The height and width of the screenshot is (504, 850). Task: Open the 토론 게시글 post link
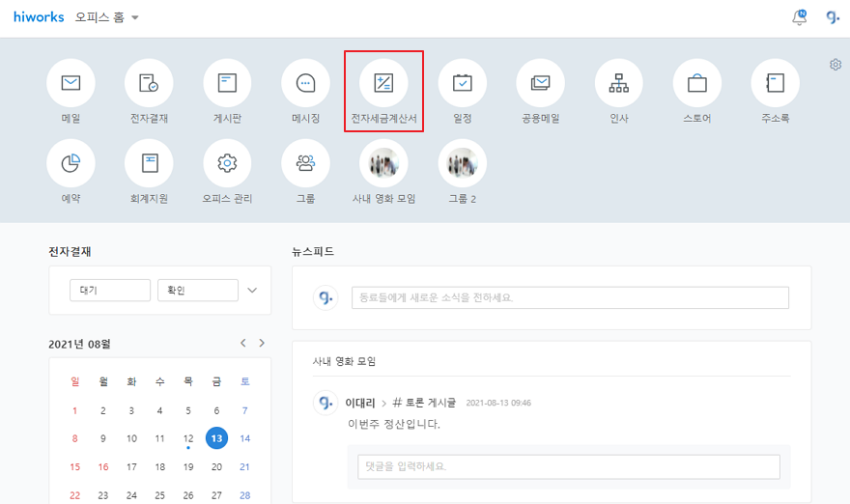click(x=425, y=403)
